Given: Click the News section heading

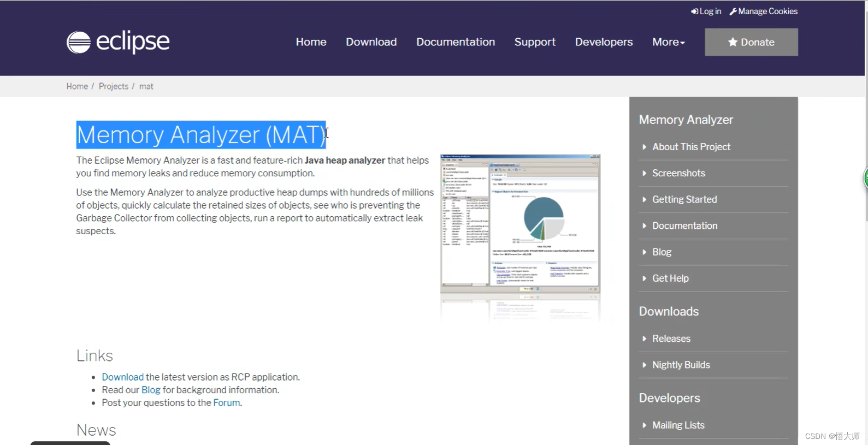Looking at the screenshot, I should (x=96, y=430).
